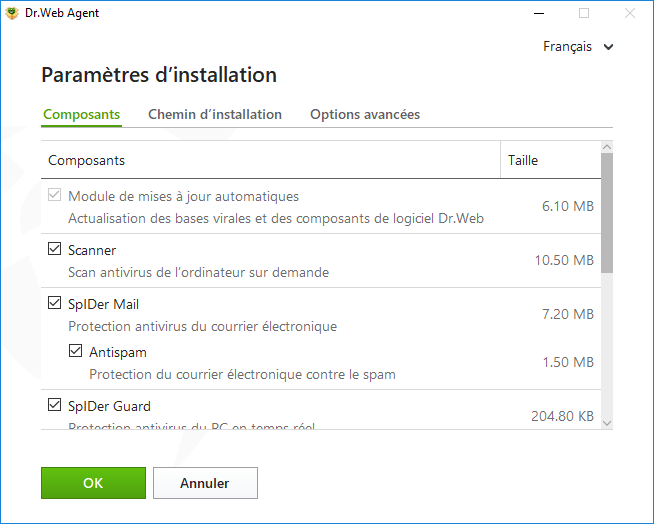Click the Dr.Web Agent title bar icon
The image size is (654, 524).
(x=12, y=13)
